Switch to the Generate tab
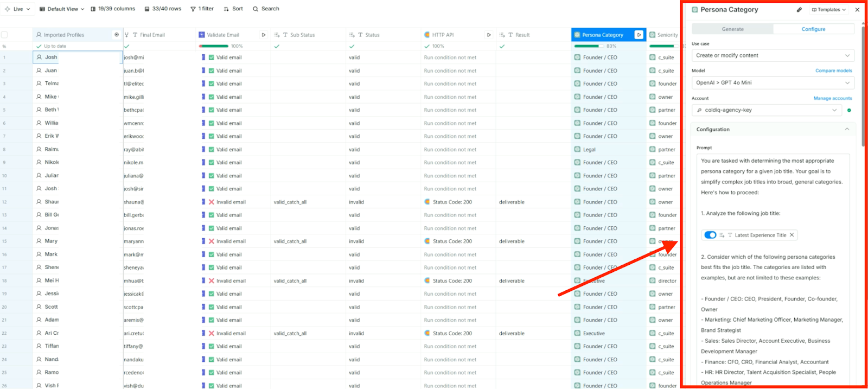868x389 pixels. (x=732, y=29)
